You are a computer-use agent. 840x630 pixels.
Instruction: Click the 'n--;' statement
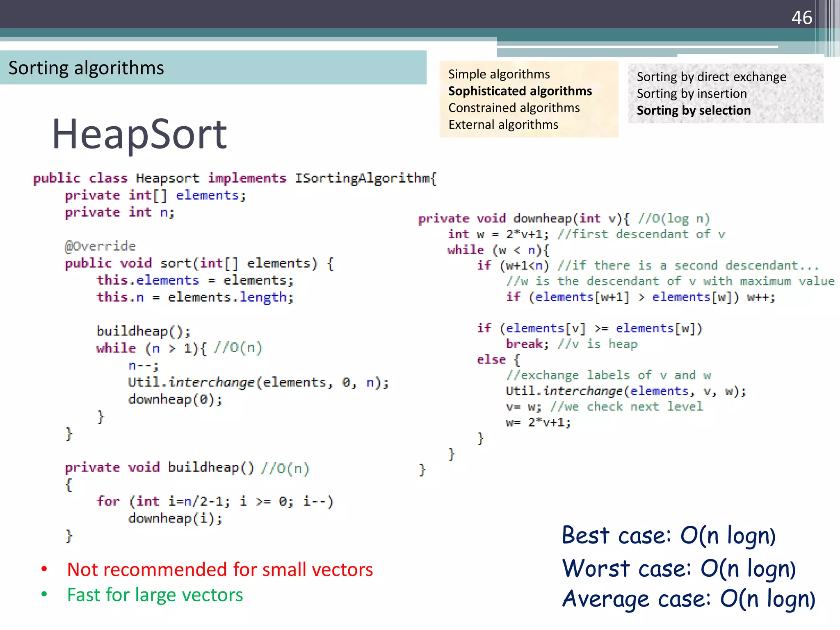(144, 365)
